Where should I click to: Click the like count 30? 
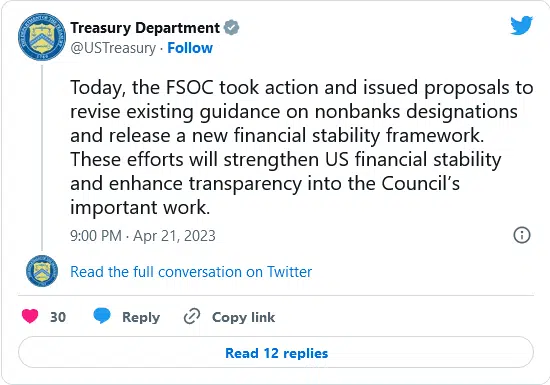coord(58,317)
